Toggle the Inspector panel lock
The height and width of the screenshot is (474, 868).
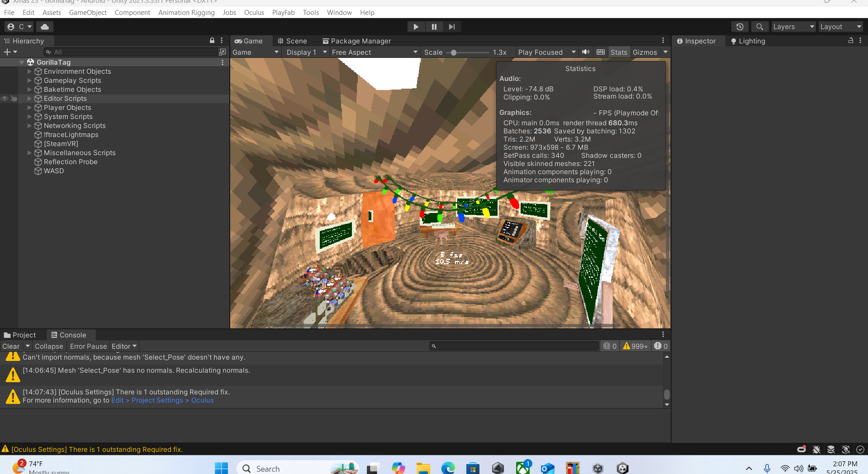(851, 41)
